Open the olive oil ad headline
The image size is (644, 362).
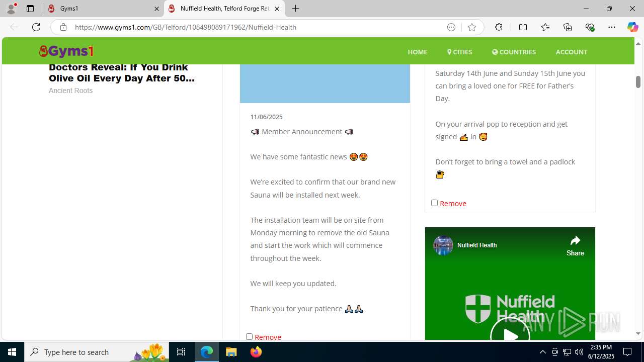[x=122, y=73]
